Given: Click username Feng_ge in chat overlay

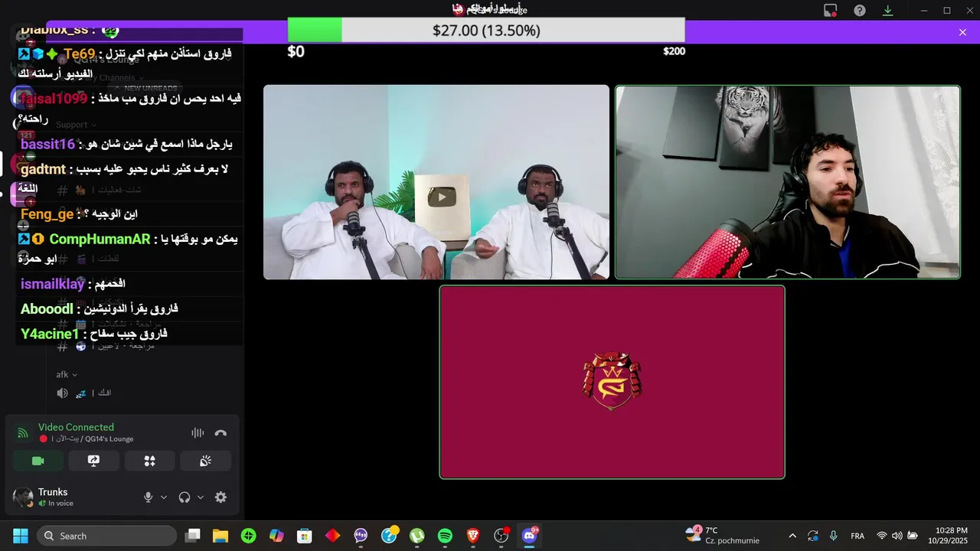Looking at the screenshot, I should tap(47, 214).
